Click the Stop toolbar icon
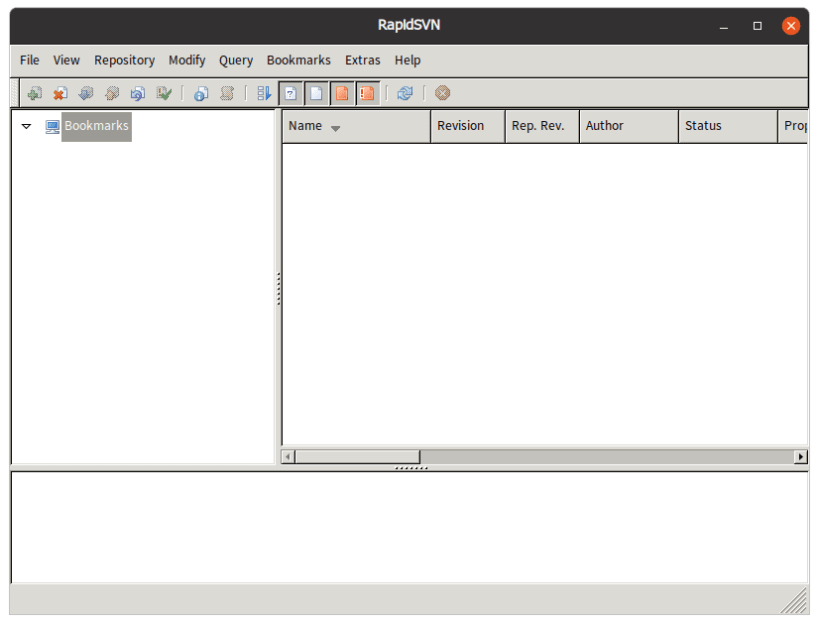Viewport: 819px width, 624px height. point(442,93)
